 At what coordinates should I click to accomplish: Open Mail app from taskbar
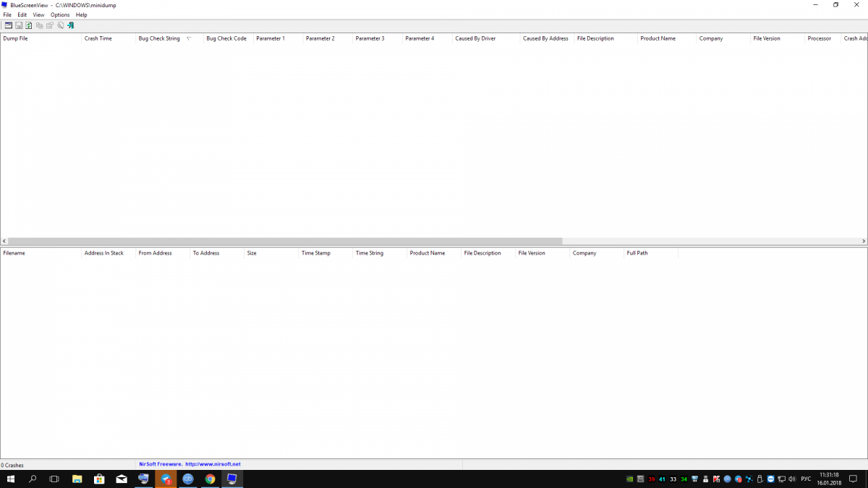(x=122, y=479)
